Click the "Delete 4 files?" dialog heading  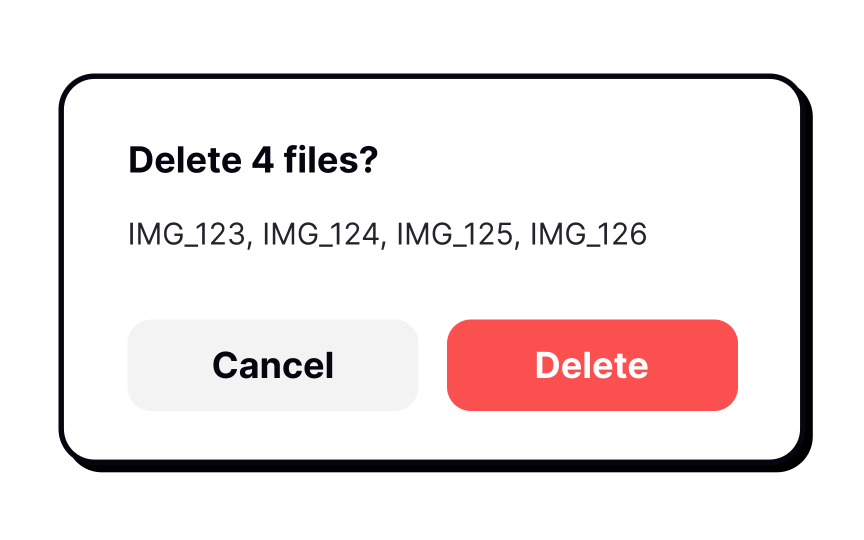point(253,160)
